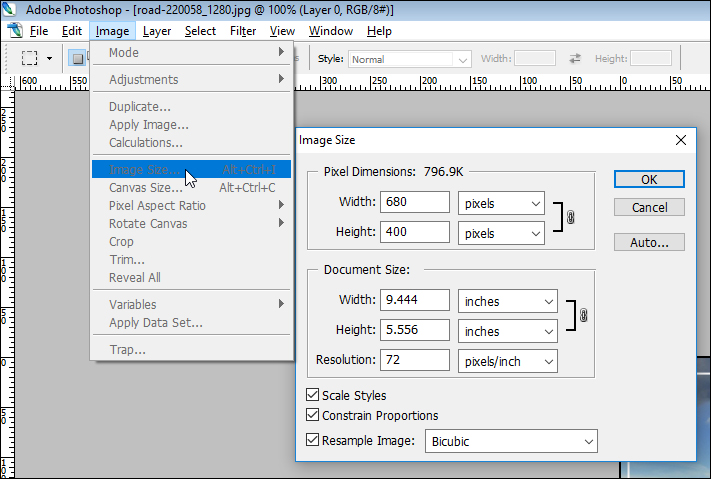The height and width of the screenshot is (479, 711).
Task: Open document Width inches dropdown
Action: pos(508,301)
